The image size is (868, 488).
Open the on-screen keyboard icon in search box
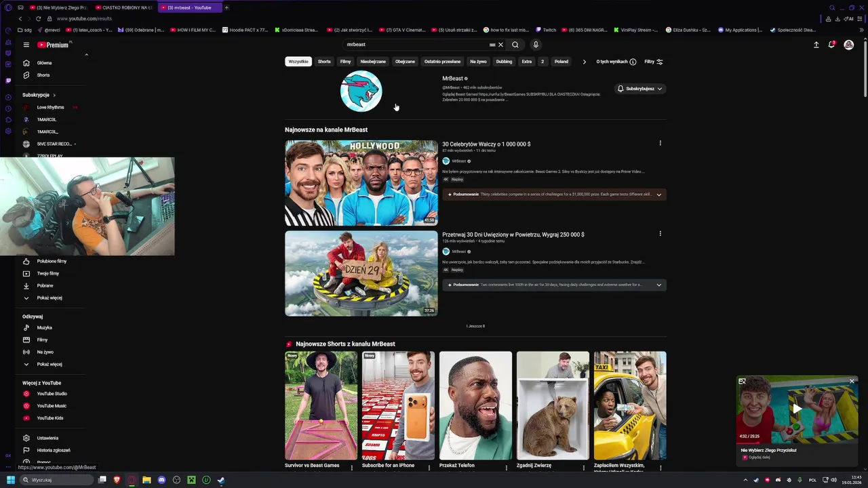492,45
